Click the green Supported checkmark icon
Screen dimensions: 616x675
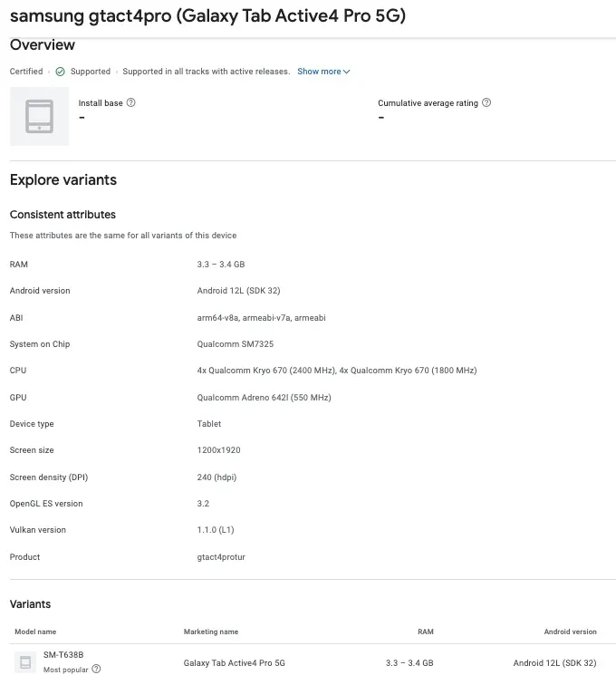pos(60,72)
